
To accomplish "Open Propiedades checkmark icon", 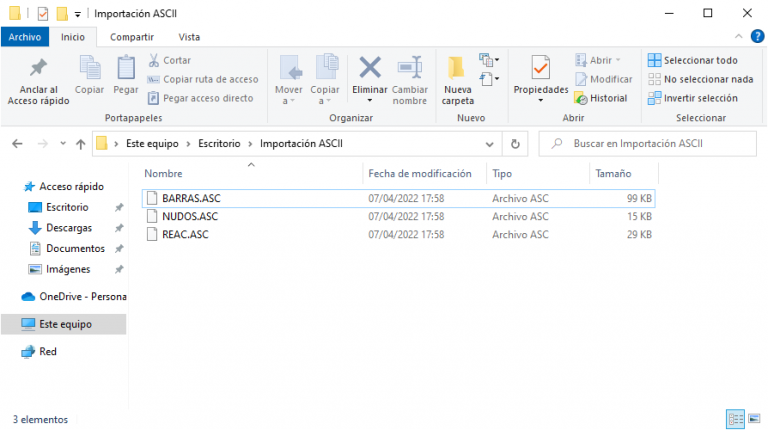I will point(541,68).
